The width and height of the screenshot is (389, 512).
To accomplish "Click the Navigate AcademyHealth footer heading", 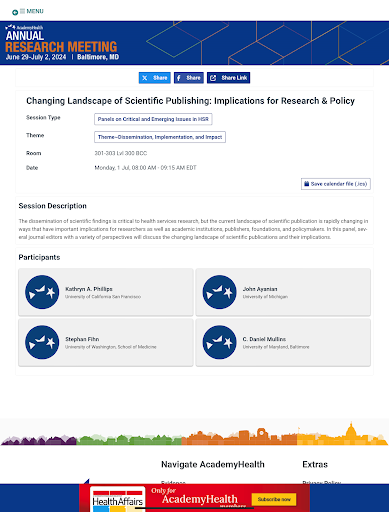I will [x=213, y=464].
